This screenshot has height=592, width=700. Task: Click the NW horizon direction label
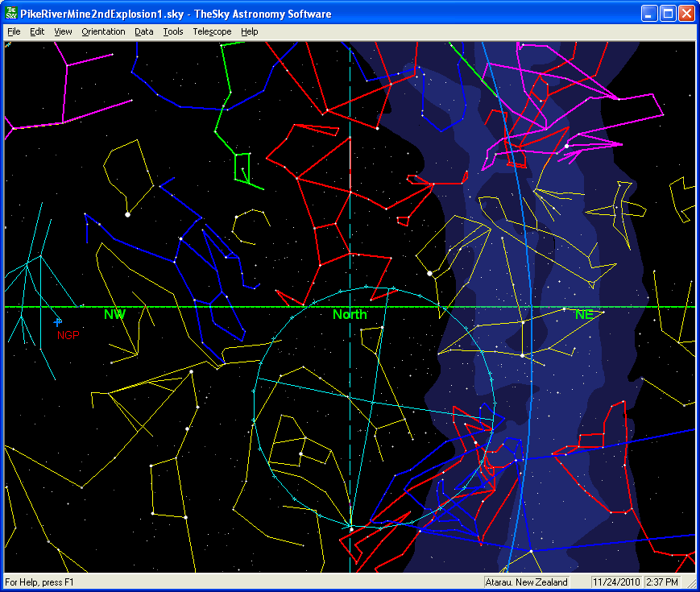click(x=114, y=315)
